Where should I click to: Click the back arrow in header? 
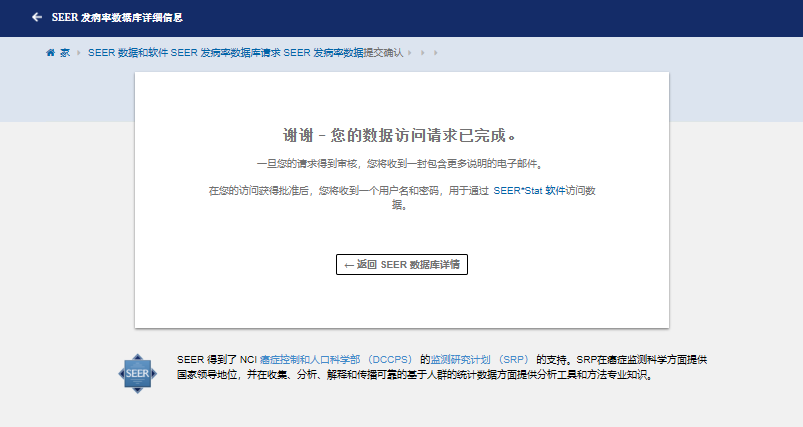point(37,17)
